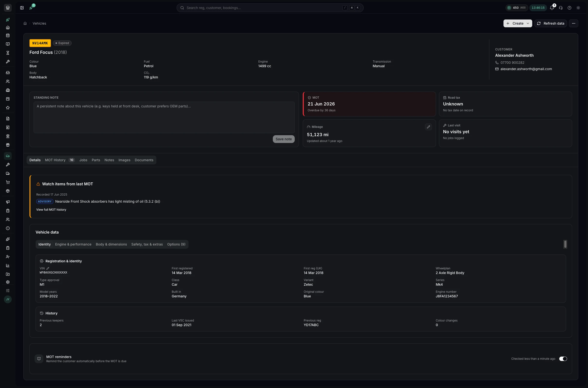
Task: Click the folder upload sidebar icon
Action: pos(8,274)
